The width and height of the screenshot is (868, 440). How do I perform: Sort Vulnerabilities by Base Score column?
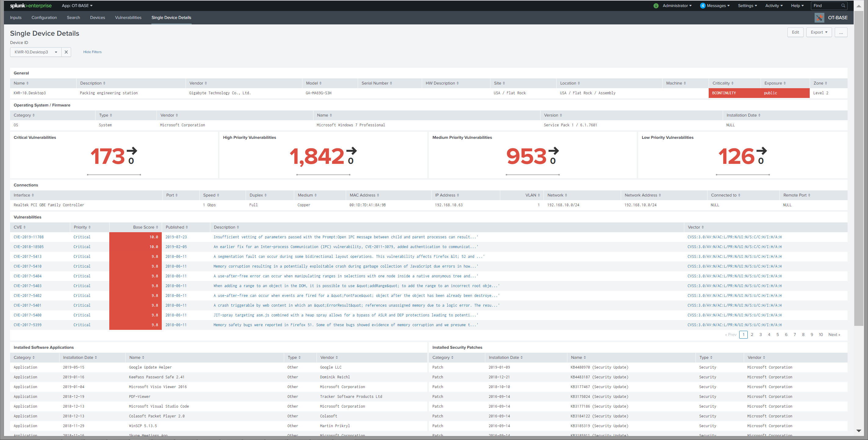pyautogui.click(x=145, y=227)
